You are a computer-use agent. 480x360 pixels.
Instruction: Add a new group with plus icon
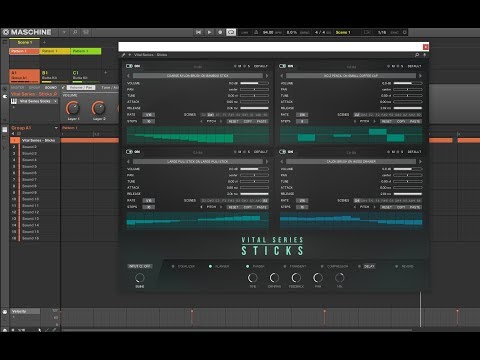pyautogui.click(x=106, y=73)
